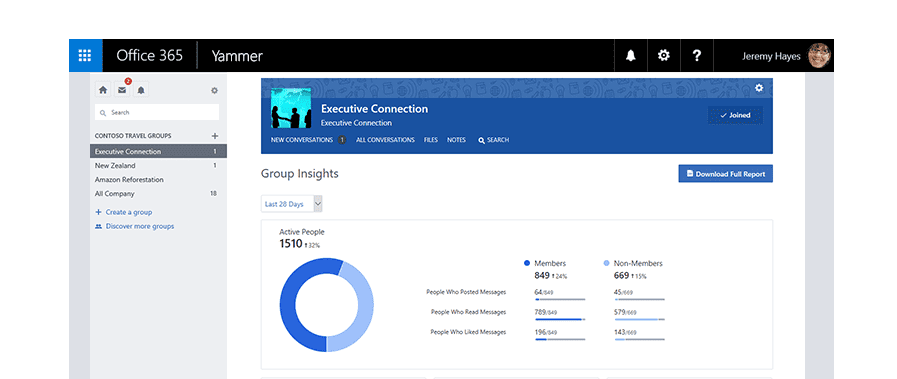Click People Who Posted Messages label
The height and width of the screenshot is (379, 897).
click(466, 292)
